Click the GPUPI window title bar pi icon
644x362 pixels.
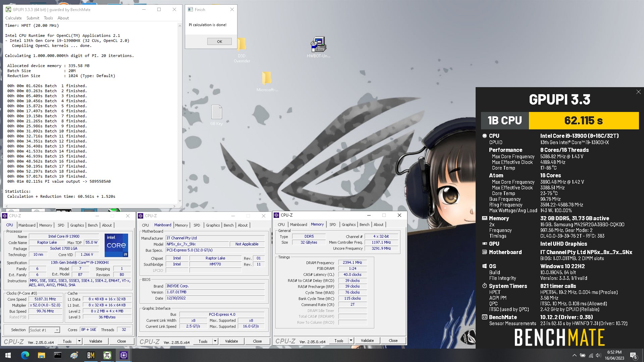[8, 9]
